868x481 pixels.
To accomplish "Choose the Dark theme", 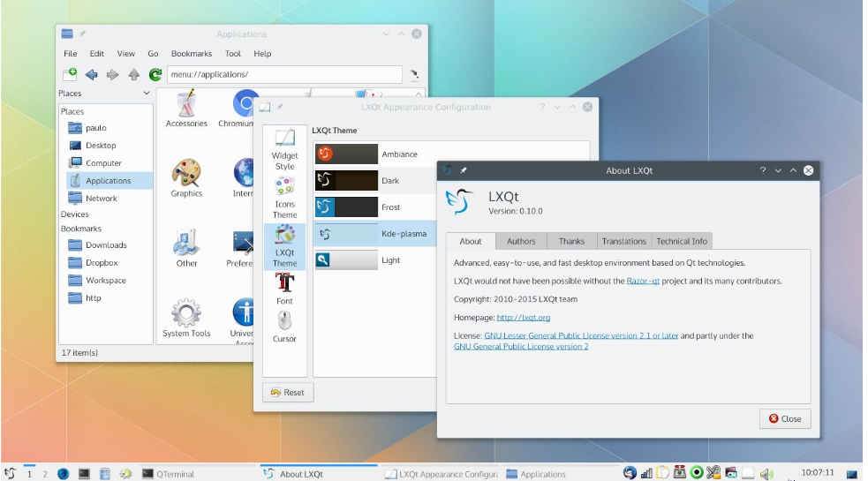I will click(x=374, y=180).
